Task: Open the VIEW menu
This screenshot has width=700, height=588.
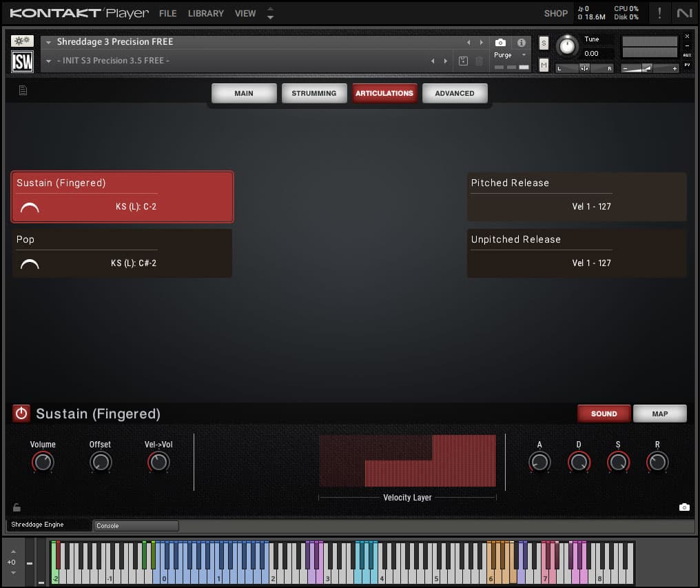Action: [x=245, y=14]
